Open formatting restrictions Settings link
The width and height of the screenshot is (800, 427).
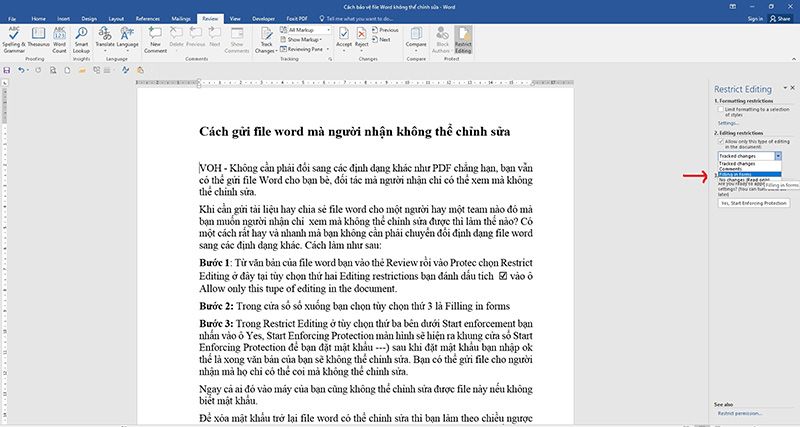click(728, 123)
